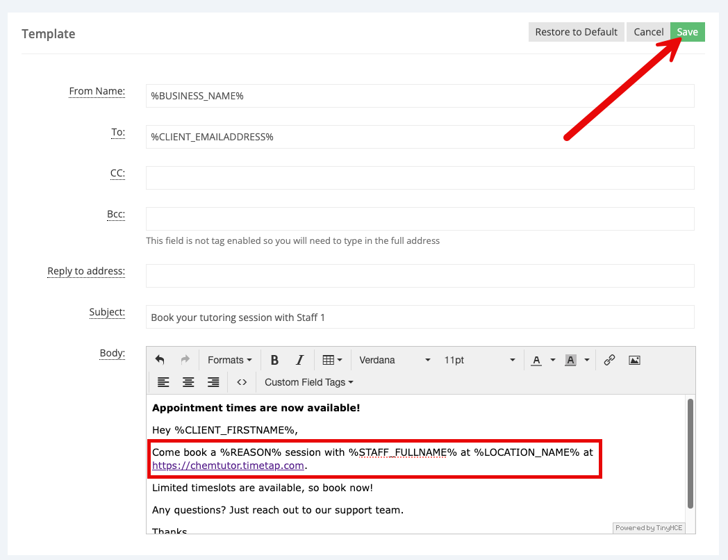The image size is (728, 560).
Task: Click the 'Template' page heading
Action: click(49, 34)
